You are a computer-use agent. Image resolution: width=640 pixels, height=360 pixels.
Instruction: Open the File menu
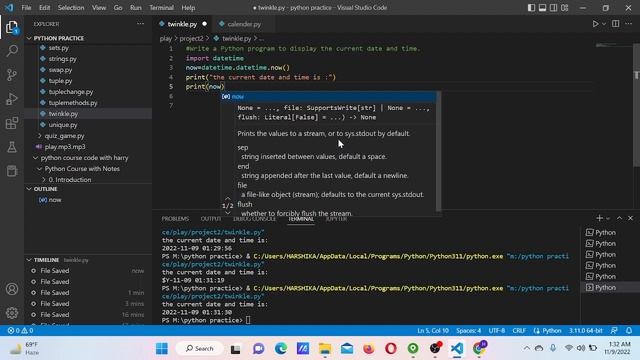point(26,8)
